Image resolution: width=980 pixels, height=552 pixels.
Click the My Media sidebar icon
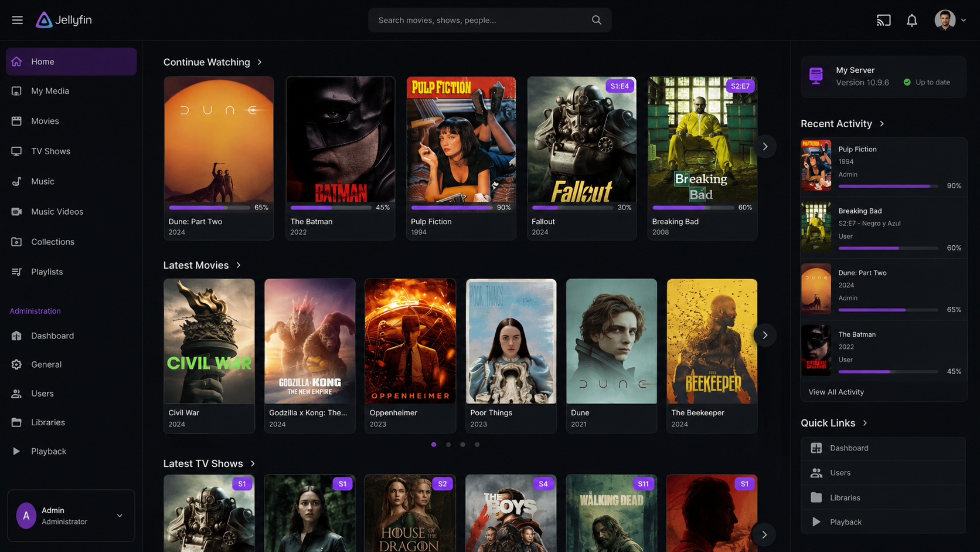coord(16,91)
